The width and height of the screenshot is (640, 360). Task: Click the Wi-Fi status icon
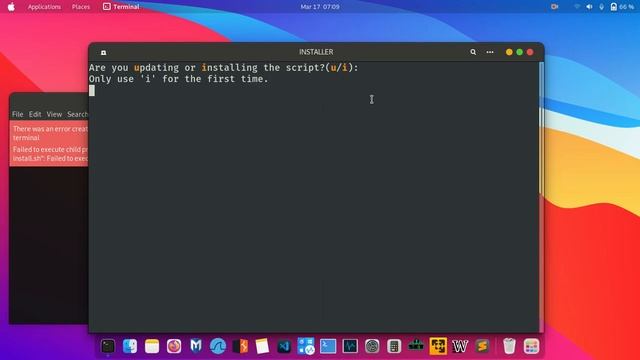coord(577,7)
